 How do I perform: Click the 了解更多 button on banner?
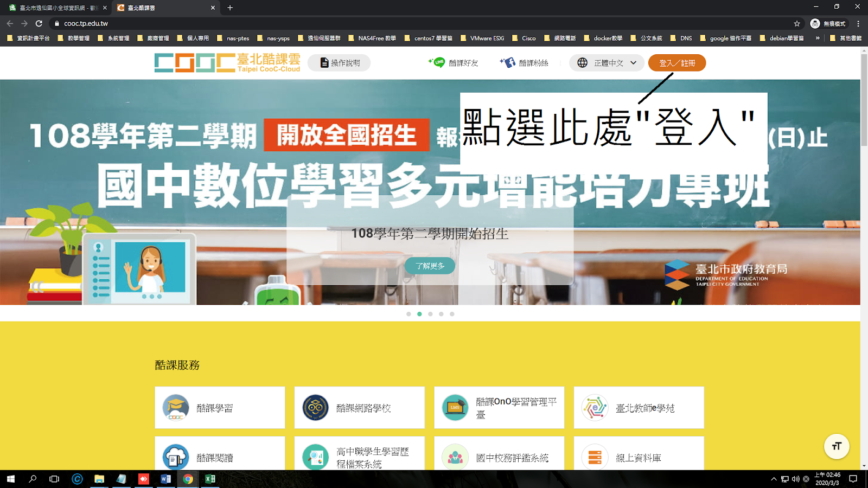tap(430, 266)
